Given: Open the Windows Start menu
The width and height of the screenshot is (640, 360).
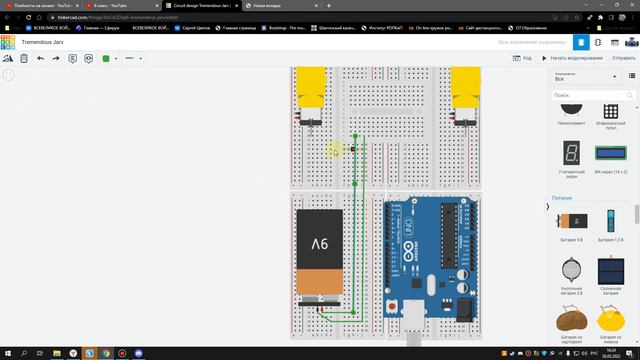Looking at the screenshot, I should pyautogui.click(x=8, y=353).
